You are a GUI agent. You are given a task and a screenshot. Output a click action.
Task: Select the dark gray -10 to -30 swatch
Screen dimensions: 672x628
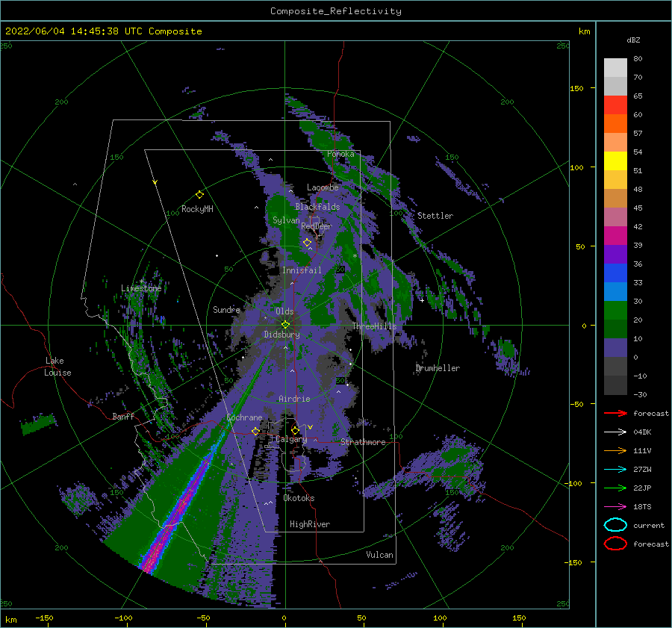615,385
